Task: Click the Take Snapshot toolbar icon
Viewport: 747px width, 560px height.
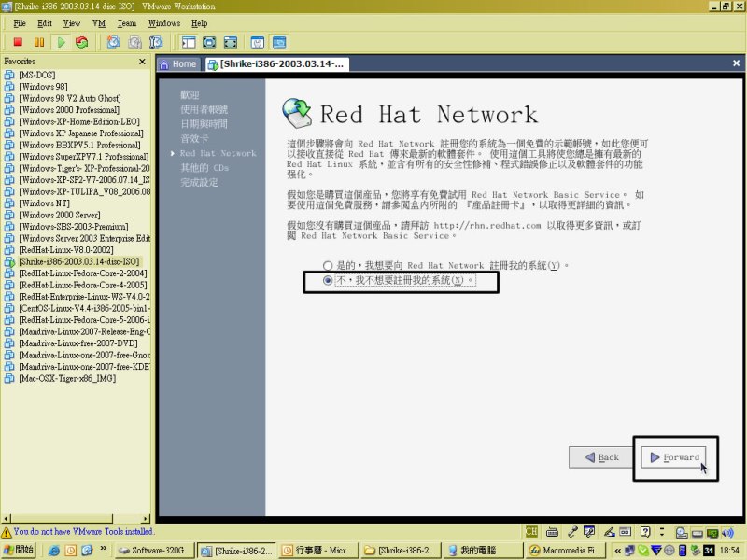Action: [x=113, y=42]
